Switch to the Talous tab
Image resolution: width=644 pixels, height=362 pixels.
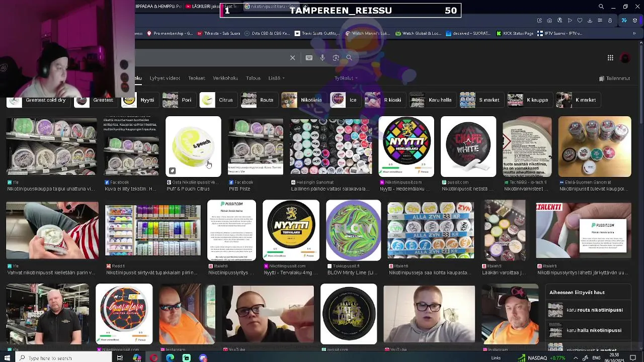pos(253,78)
